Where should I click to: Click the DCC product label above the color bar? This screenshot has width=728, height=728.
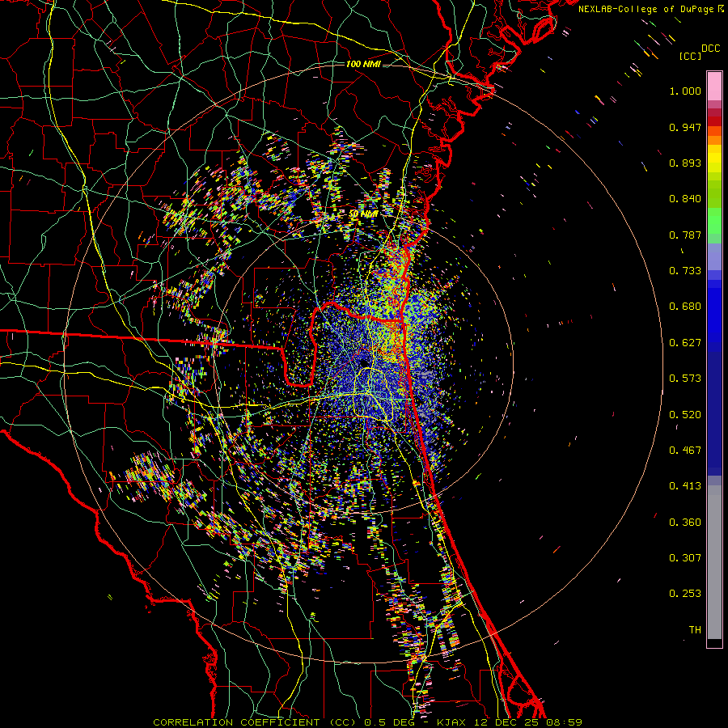[711, 49]
